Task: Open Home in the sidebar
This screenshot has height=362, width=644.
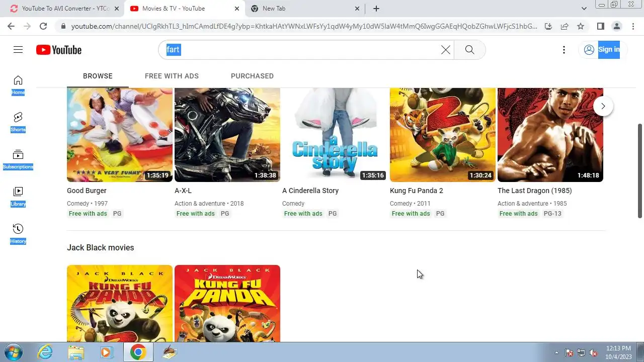Action: (x=18, y=85)
